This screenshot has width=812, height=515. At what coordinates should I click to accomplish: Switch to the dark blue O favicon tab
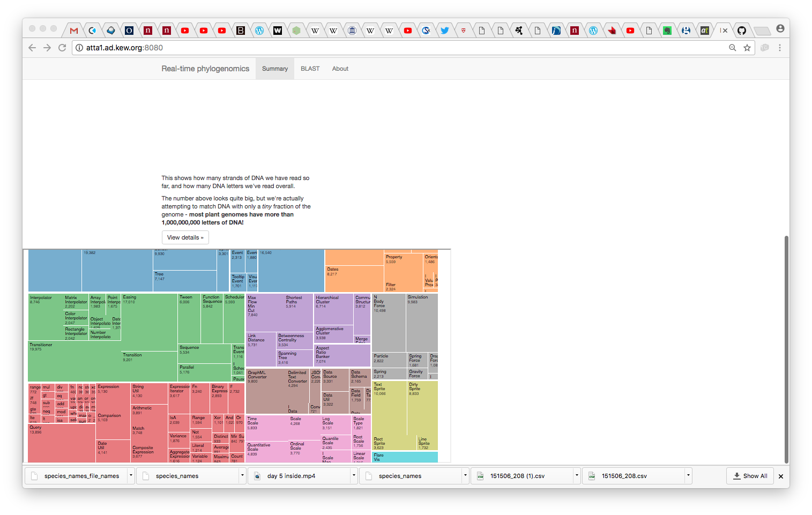tap(129, 31)
